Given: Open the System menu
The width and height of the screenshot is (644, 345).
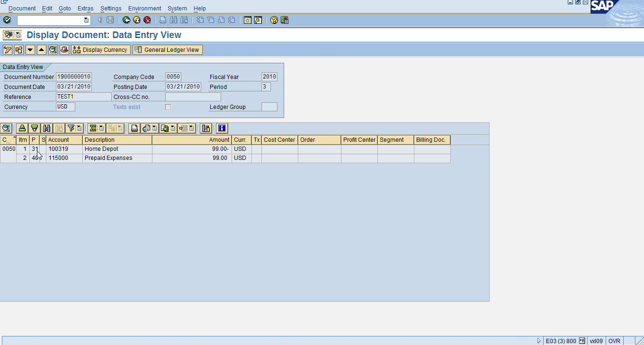Looking at the screenshot, I should 177,9.
